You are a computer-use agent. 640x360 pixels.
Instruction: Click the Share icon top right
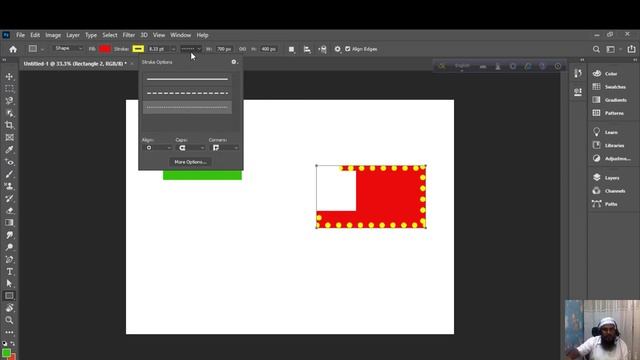(631, 49)
